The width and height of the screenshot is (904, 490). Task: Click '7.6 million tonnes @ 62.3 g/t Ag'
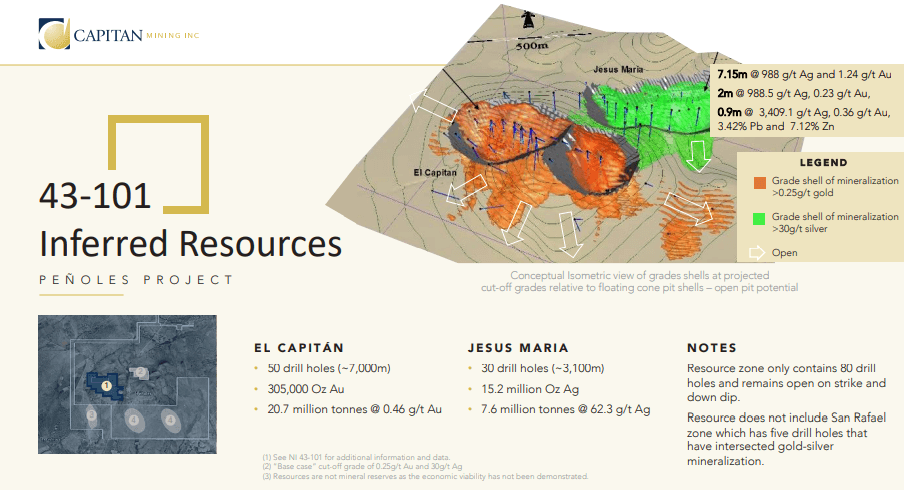pos(566,409)
